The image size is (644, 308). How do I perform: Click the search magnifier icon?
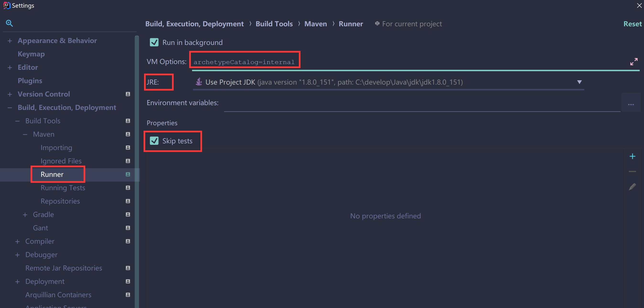(9, 23)
